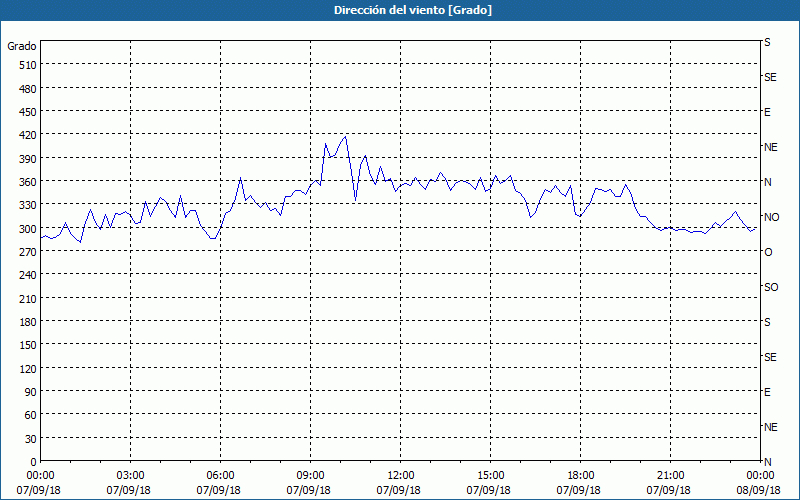The height and width of the screenshot is (500, 800).
Task: Select the 60 left axis label
Action: (x=31, y=415)
